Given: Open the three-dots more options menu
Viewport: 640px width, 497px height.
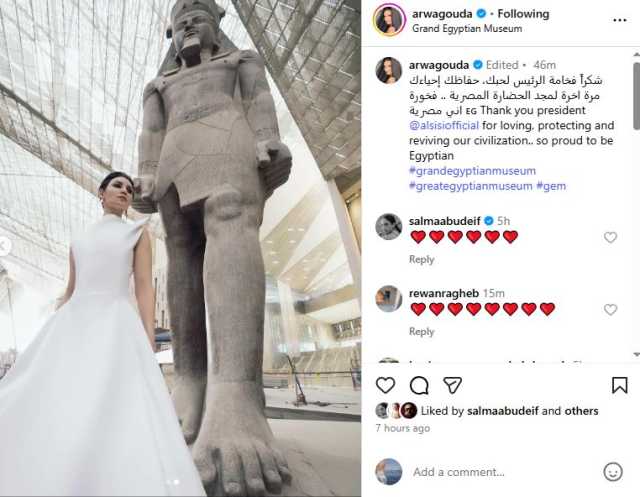Looking at the screenshot, I should pos(620,20).
